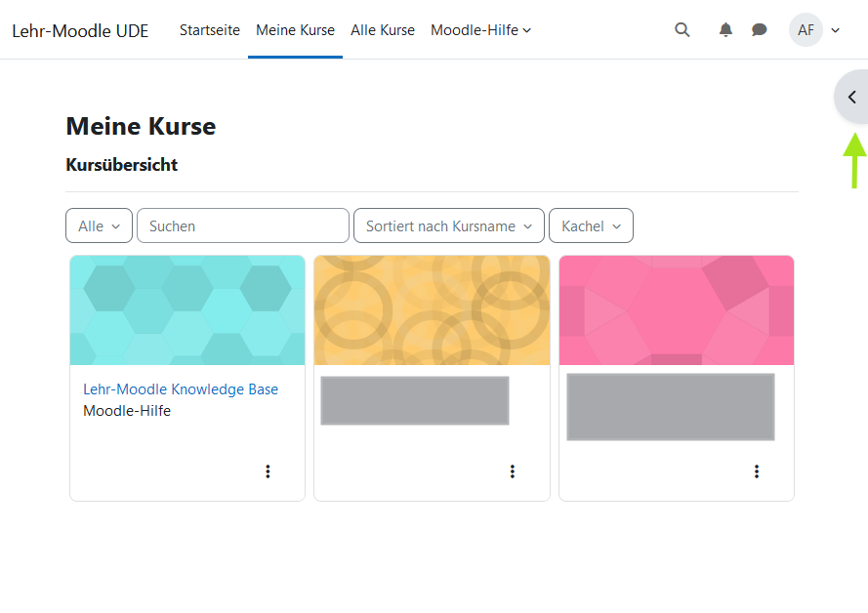Open the Kachel view dropdown

point(592,225)
